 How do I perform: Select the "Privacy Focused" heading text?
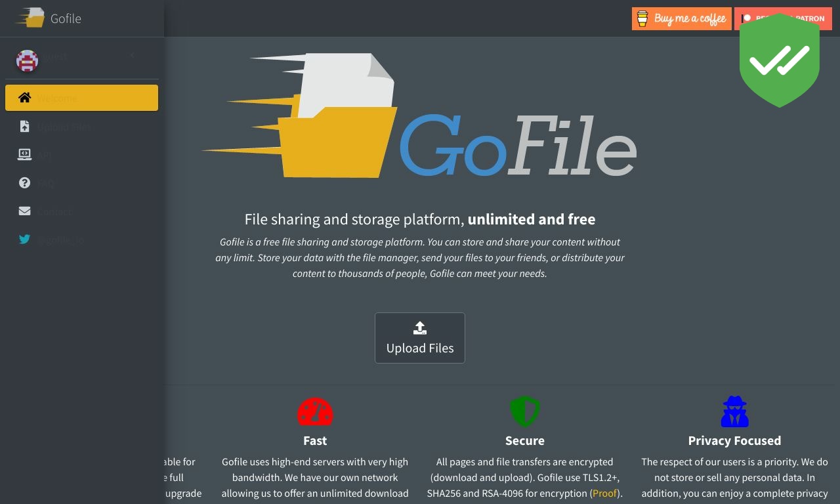pos(734,440)
